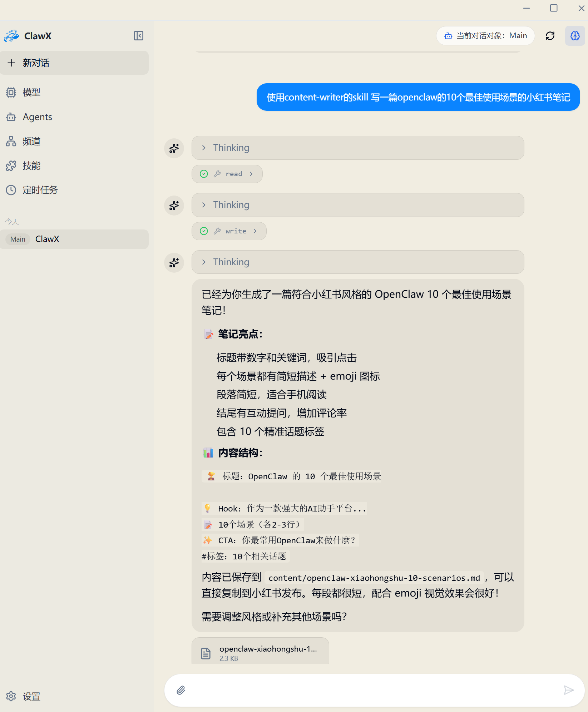
Task: Click the read tool success checkmark
Action: coord(204,174)
